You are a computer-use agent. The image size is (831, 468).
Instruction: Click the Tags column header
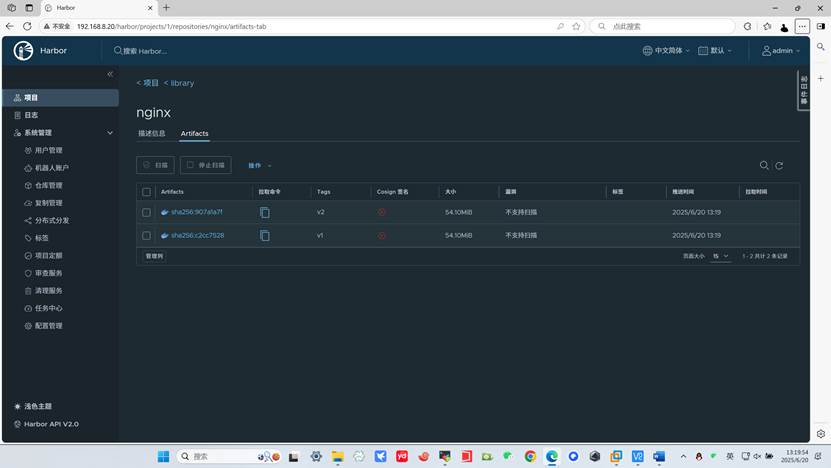pyautogui.click(x=324, y=192)
